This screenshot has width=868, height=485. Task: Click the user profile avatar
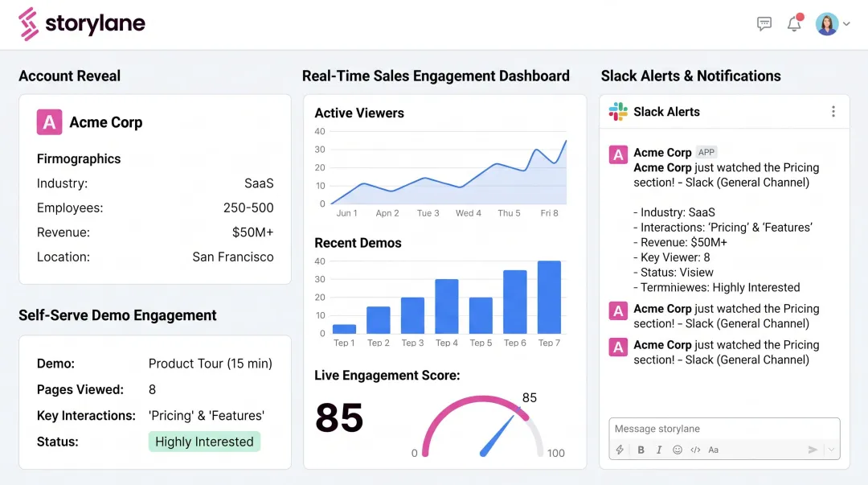pyautogui.click(x=826, y=24)
